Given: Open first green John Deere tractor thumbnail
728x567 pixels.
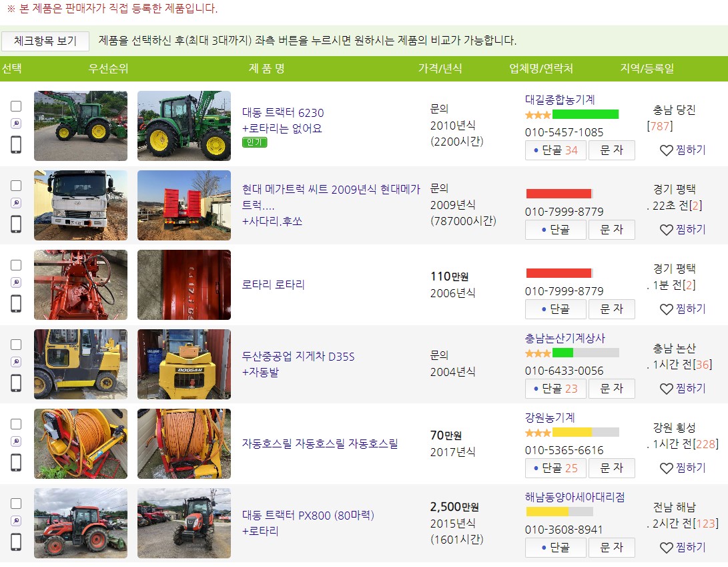Looking at the screenshot, I should pos(80,126).
